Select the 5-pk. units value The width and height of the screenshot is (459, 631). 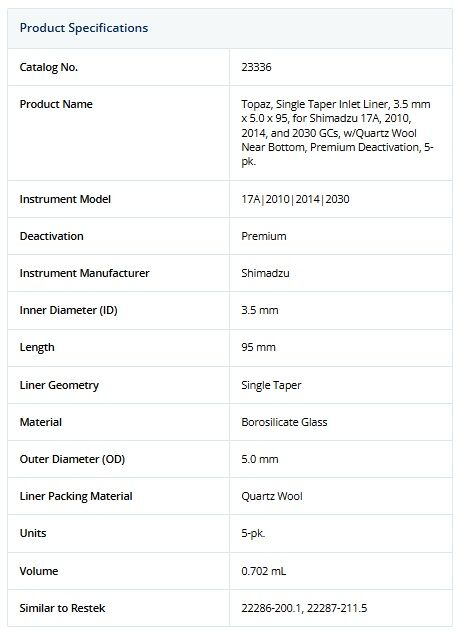253,533
